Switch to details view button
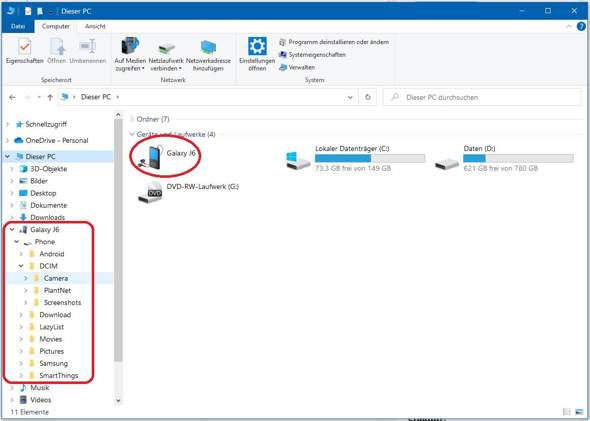This screenshot has height=421, width=590. click(x=567, y=412)
